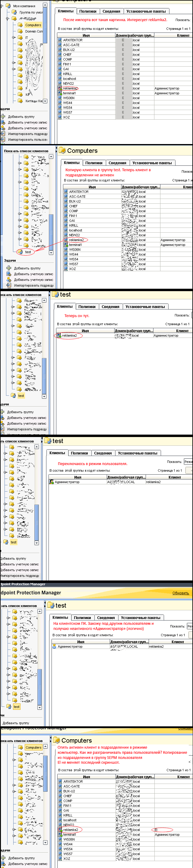Screen dimensions: 193x868
Task: Click 'Добавить группу' plus icon, 'После импорта' screenshot
Action: [3, 117]
